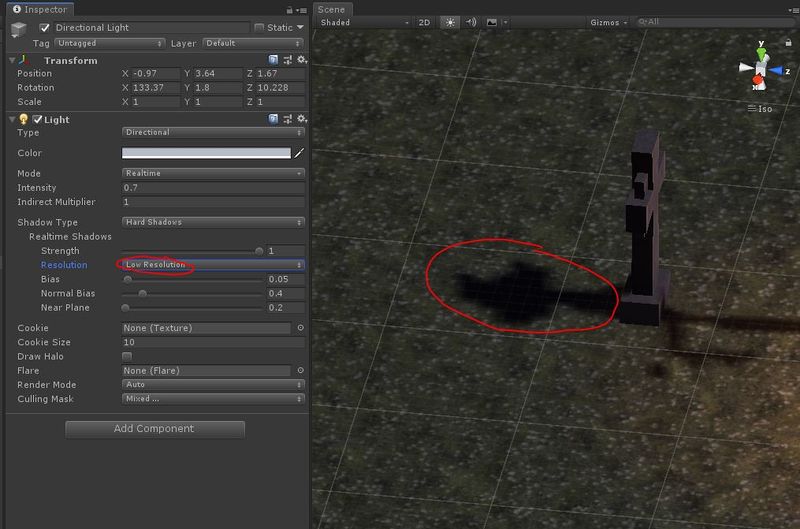Click the Position X value field
Screen dimensions: 800x529
[156, 73]
